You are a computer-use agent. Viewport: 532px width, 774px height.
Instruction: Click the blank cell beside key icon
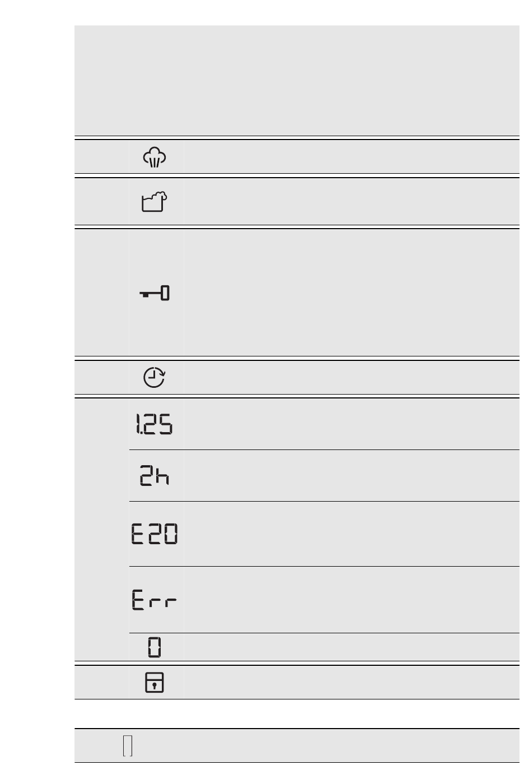(x=351, y=293)
